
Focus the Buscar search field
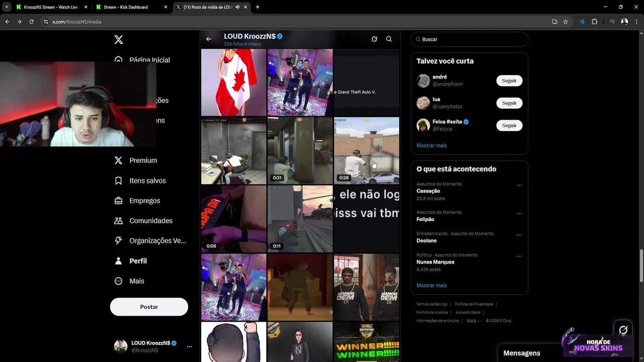point(469,39)
